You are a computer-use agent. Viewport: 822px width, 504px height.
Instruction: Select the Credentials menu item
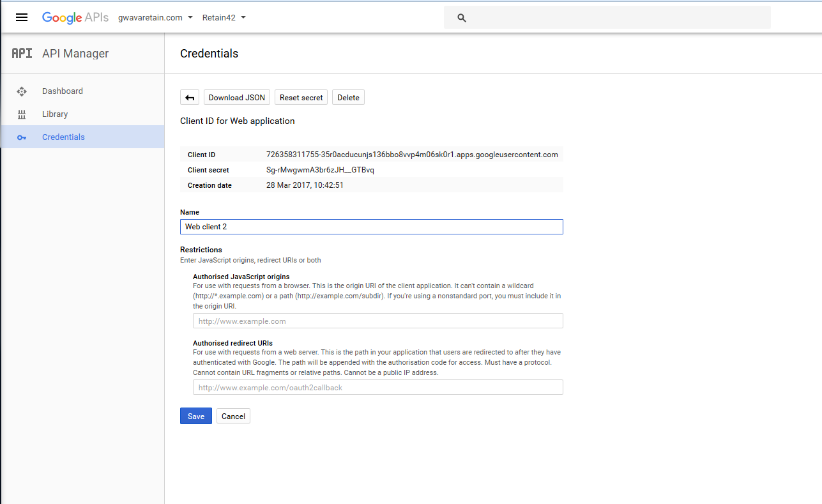pos(63,137)
